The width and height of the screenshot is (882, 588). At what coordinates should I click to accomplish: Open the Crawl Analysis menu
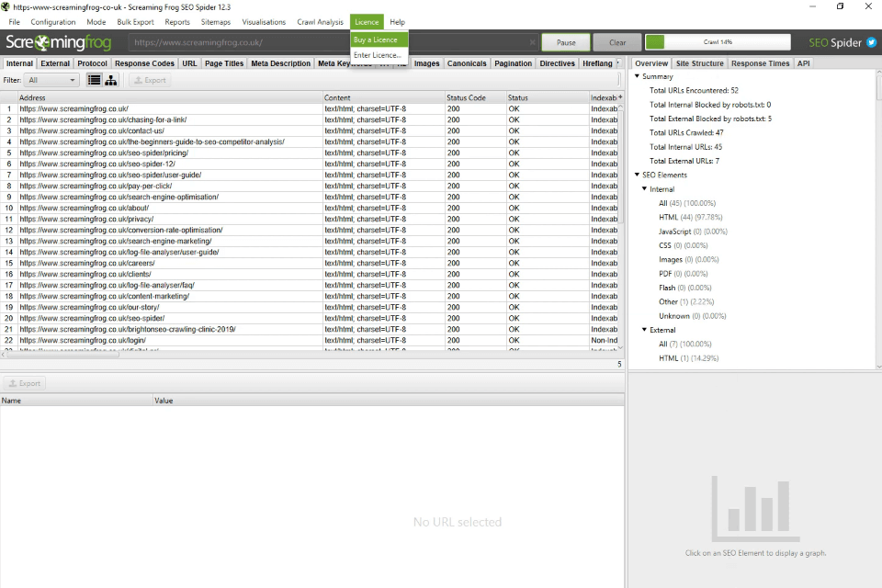320,22
